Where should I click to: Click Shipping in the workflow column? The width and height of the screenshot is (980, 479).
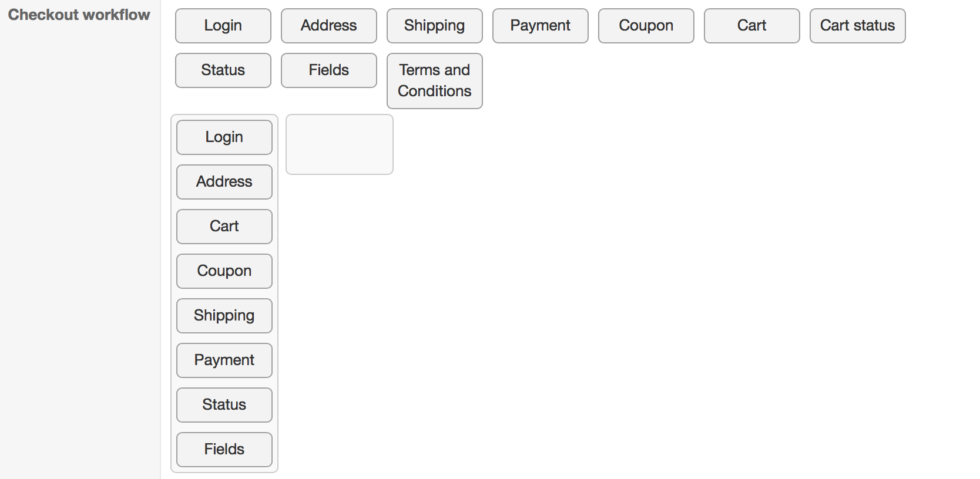pyautogui.click(x=224, y=316)
